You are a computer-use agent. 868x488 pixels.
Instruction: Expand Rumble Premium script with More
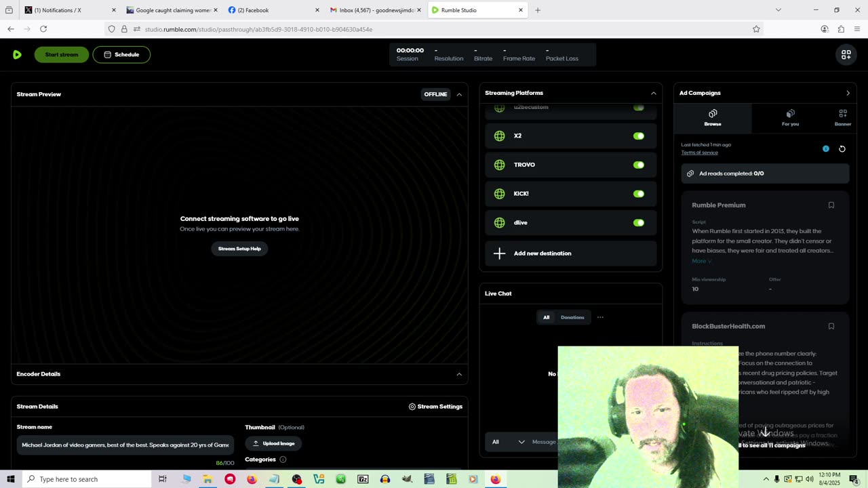(x=701, y=261)
